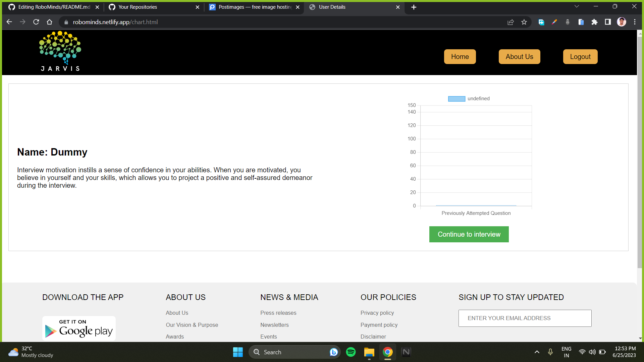Reload the page

pyautogui.click(x=36, y=22)
